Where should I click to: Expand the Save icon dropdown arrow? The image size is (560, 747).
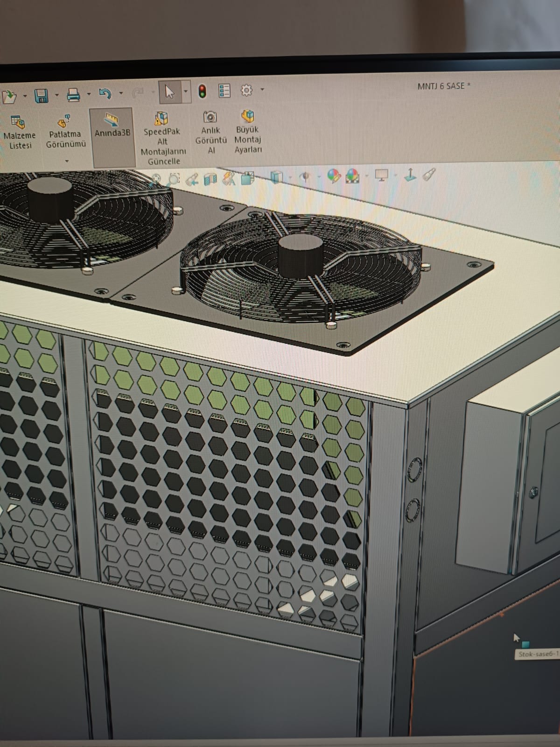(x=56, y=95)
